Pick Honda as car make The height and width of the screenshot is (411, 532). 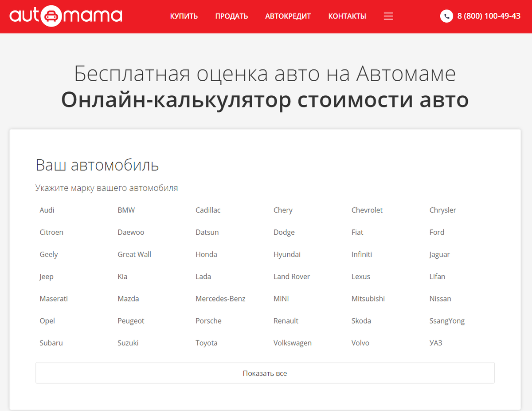click(x=206, y=254)
